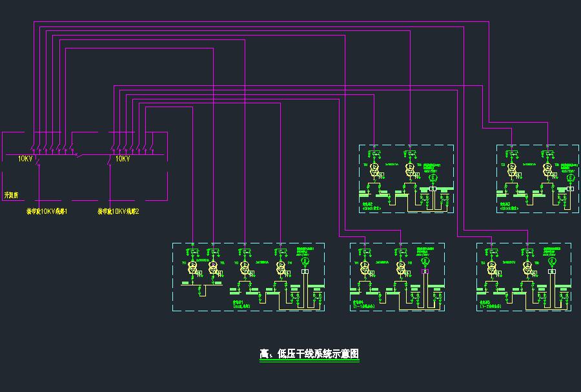The image size is (581, 392).
Task: Select the generator symbol in the upper-middle substation
Action: pos(434,178)
